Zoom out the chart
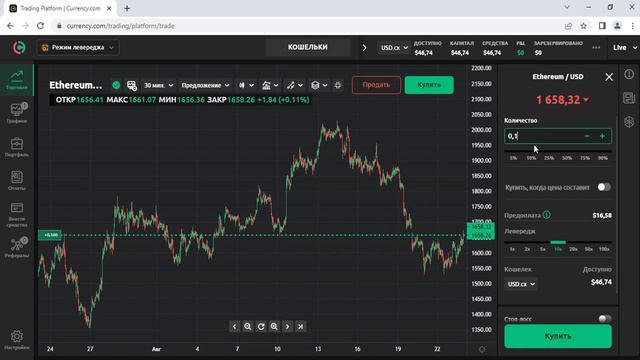Screen dimensions: 640x360 (248, 327)
